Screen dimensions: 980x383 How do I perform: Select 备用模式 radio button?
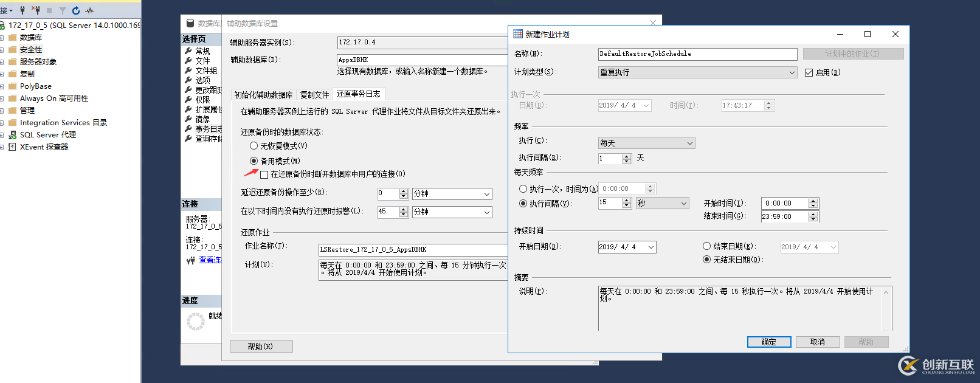(x=254, y=161)
